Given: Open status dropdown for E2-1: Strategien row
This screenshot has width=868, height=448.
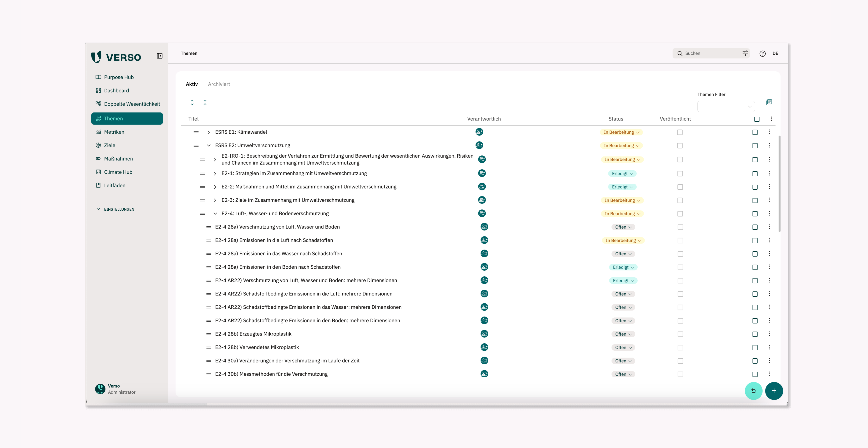Looking at the screenshot, I should pos(622,174).
